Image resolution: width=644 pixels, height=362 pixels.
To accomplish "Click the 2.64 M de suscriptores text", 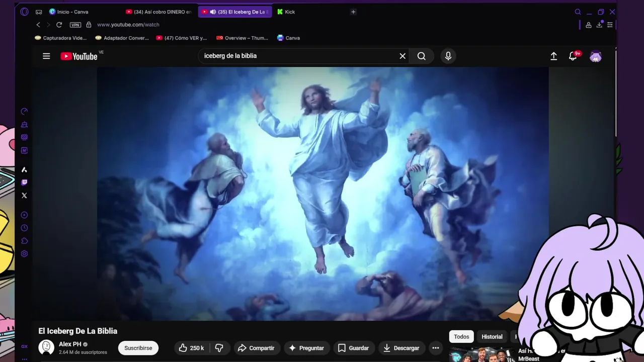I will click(x=83, y=352).
